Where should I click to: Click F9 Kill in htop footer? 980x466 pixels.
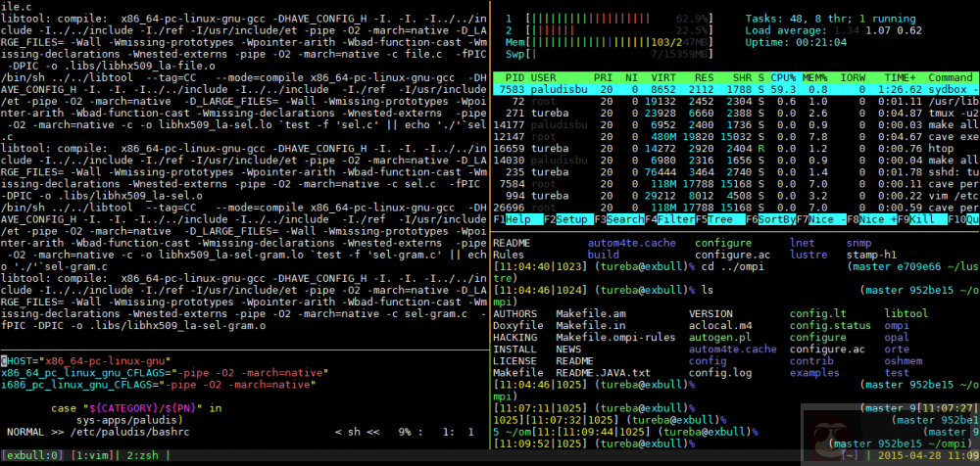[922, 220]
